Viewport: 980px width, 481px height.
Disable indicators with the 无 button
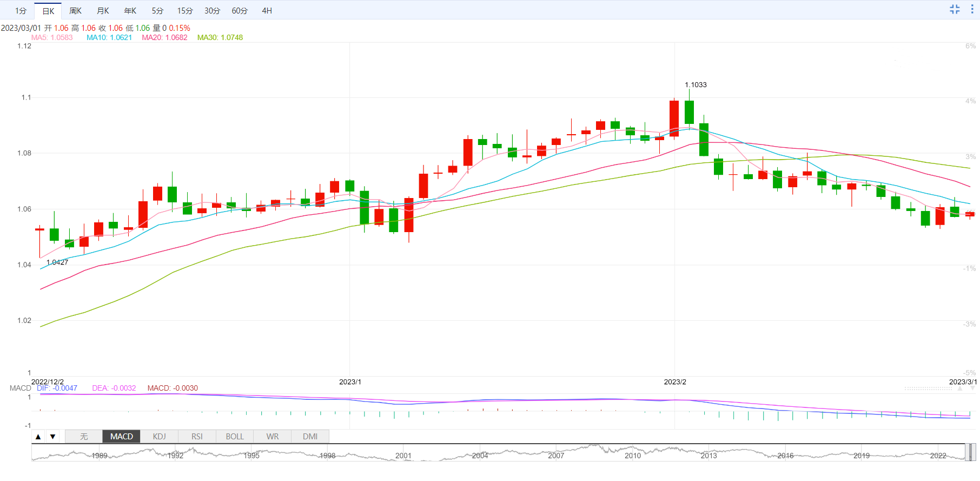pyautogui.click(x=84, y=437)
